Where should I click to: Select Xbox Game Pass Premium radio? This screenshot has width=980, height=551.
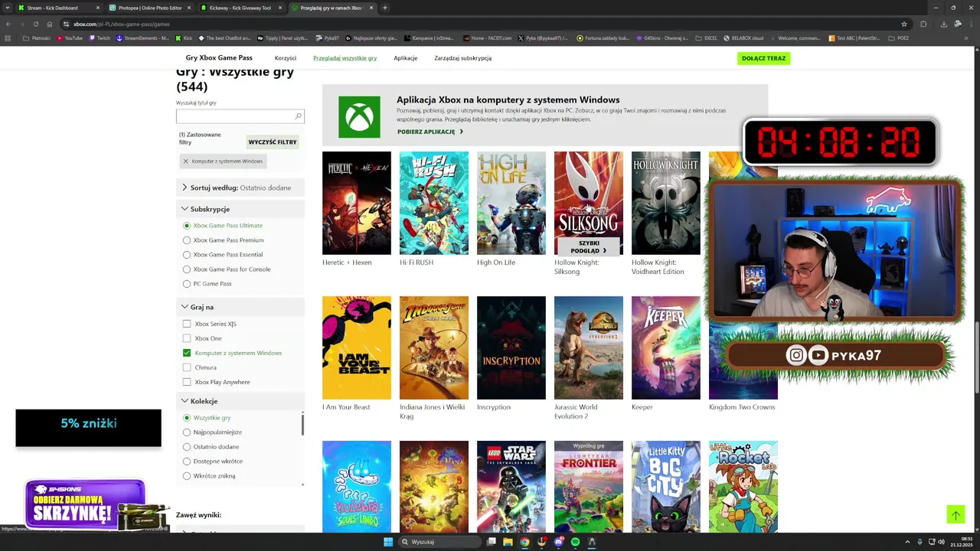point(187,240)
